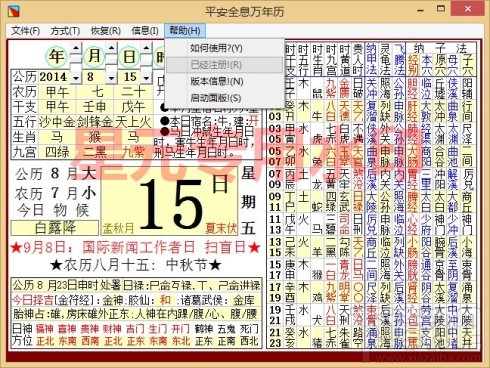The width and height of the screenshot is (490, 368).
Task: Click the 孟秋月 label
Action: pyautogui.click(x=118, y=228)
